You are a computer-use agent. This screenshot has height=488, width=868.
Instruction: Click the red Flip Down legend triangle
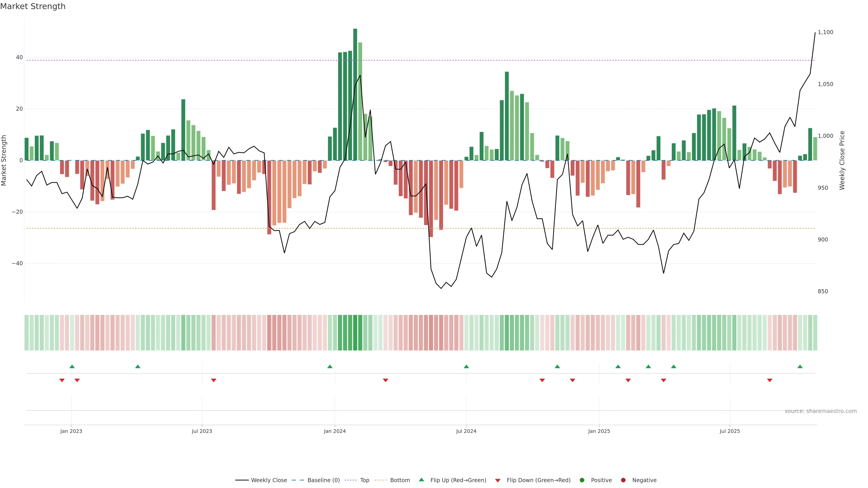coord(498,480)
